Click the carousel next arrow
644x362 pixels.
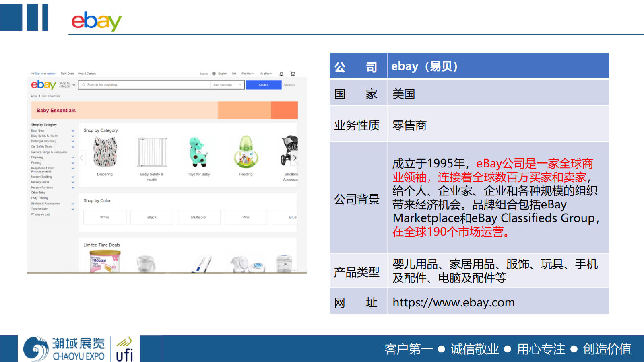point(295,158)
